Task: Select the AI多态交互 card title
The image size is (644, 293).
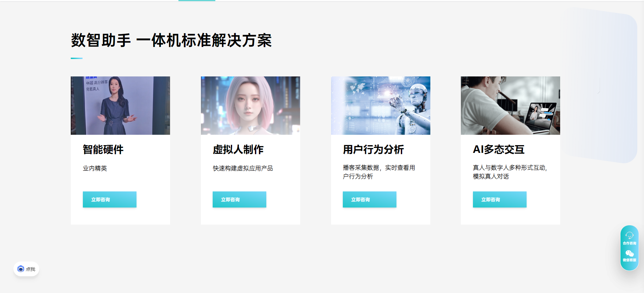Action: (x=499, y=150)
